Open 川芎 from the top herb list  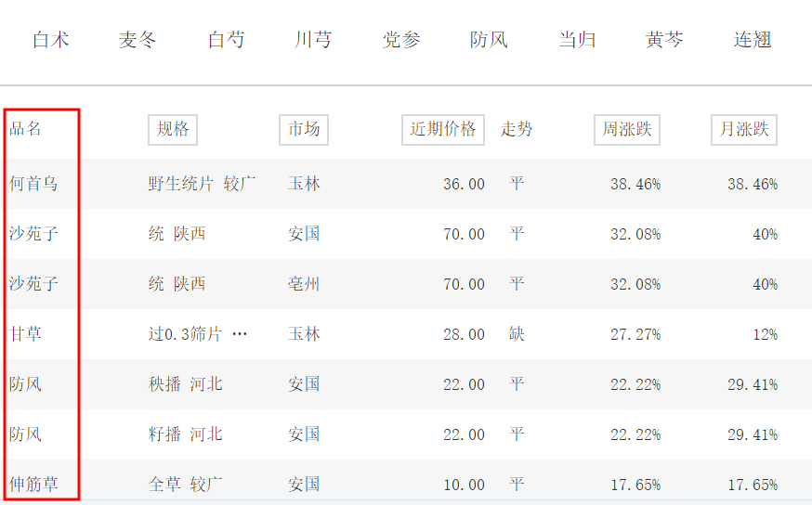(x=313, y=40)
